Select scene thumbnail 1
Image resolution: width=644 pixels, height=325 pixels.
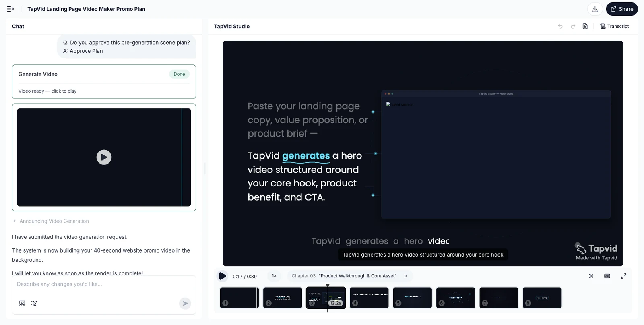tap(239, 298)
